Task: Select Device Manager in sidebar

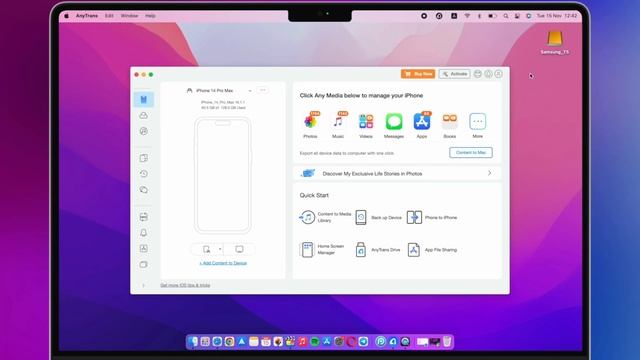Action: 144,100
